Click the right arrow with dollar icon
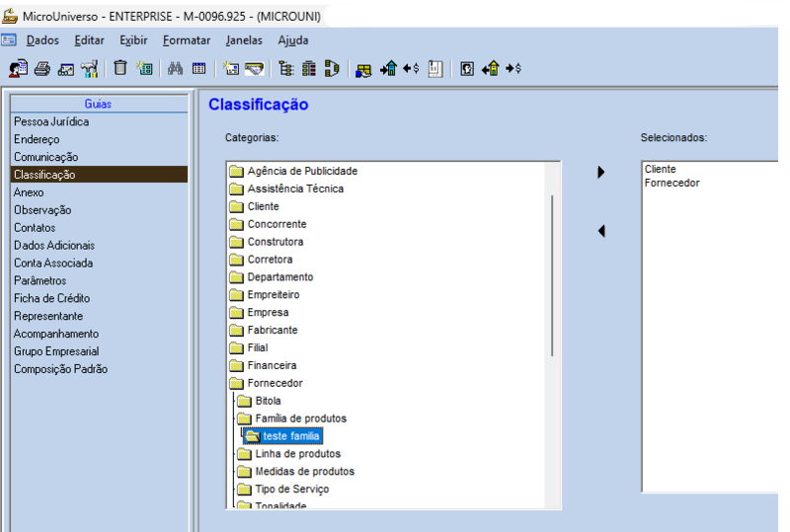Viewport: 790px width, 532px height. (513, 68)
